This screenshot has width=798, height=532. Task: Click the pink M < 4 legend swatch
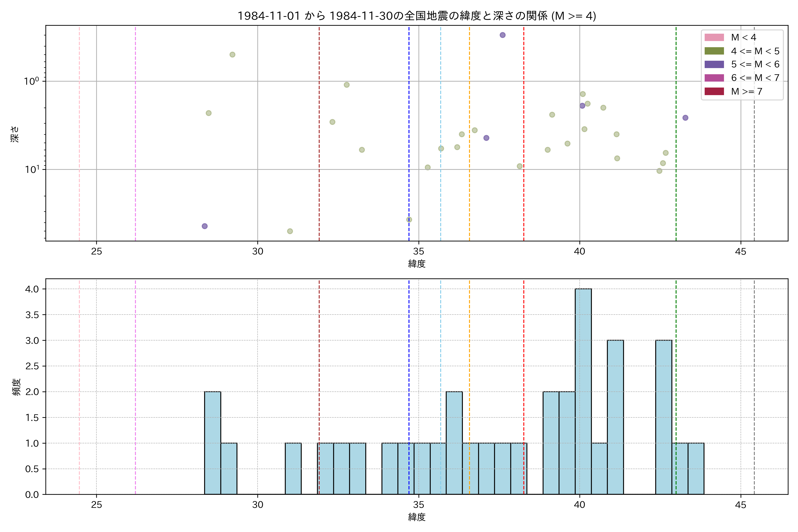coord(714,37)
